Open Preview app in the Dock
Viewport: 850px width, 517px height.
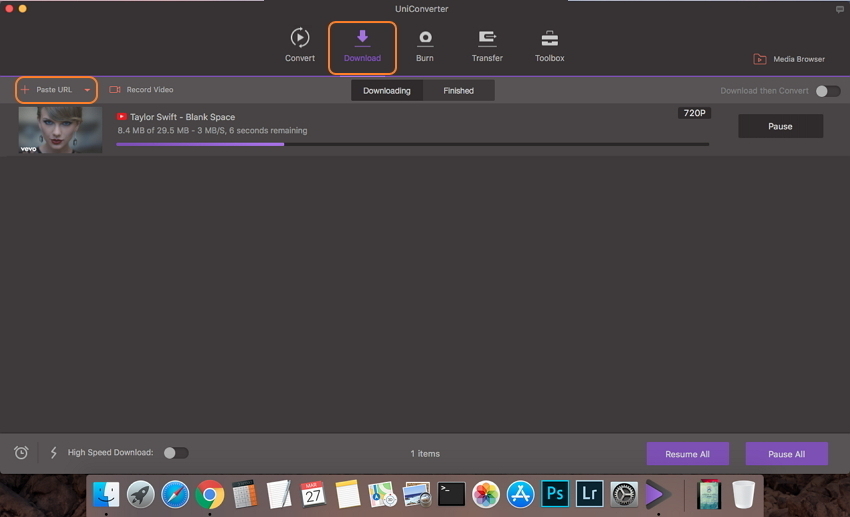(x=417, y=494)
